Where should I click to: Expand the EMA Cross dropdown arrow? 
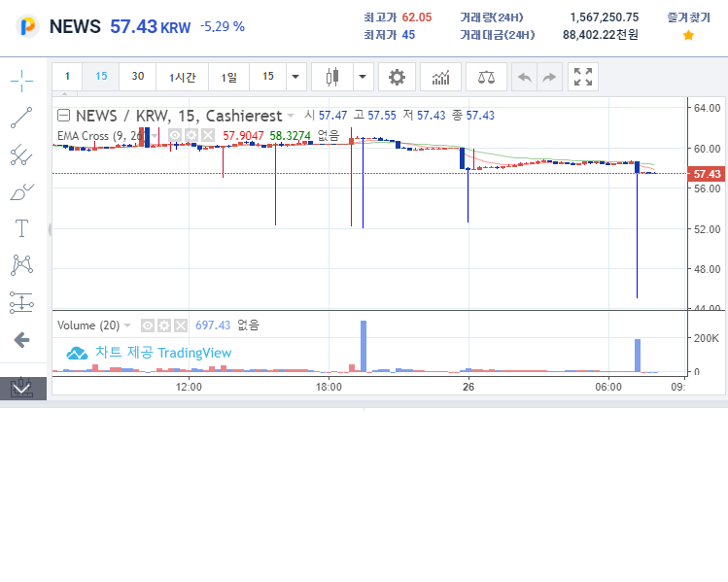click(155, 135)
